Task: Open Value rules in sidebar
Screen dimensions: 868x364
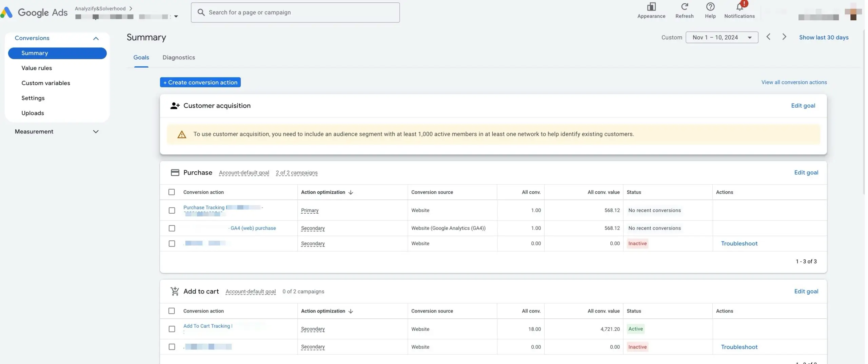Action: click(x=37, y=68)
